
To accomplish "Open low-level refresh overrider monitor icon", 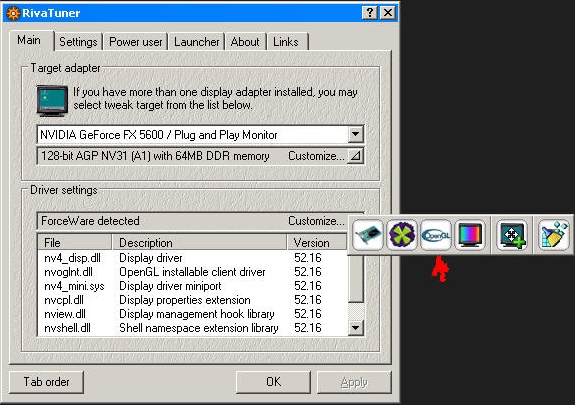I will 512,235.
